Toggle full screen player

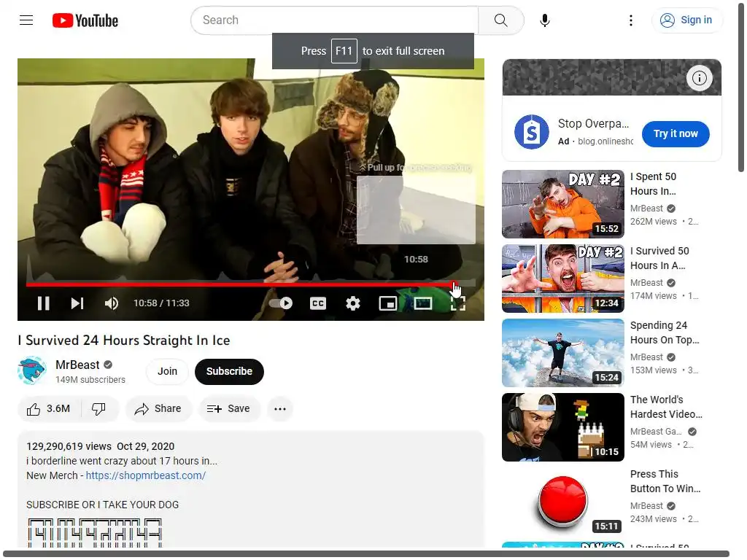pyautogui.click(x=458, y=303)
